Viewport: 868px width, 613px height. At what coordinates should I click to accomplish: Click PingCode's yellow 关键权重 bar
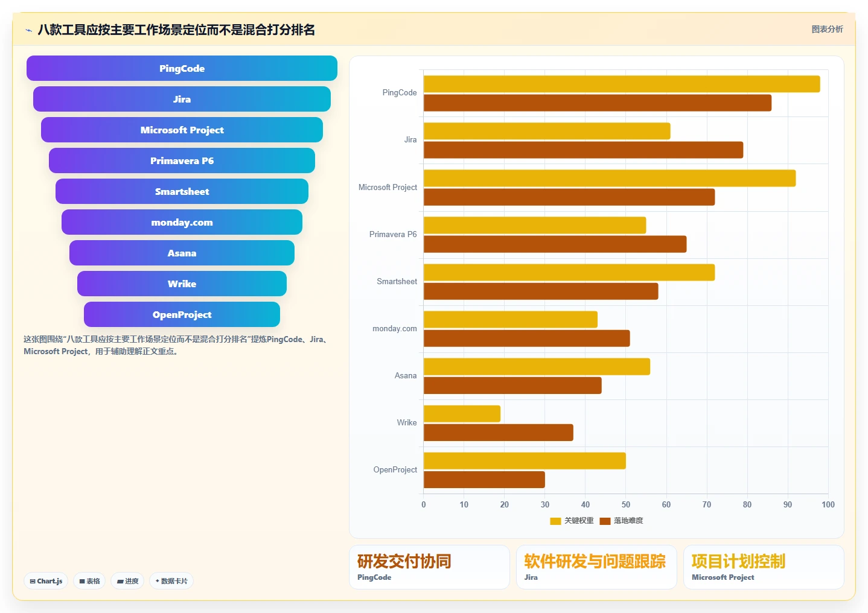point(622,84)
